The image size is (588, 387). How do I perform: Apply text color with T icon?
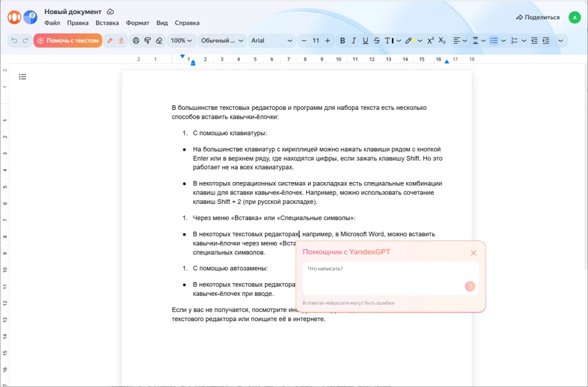click(x=389, y=41)
